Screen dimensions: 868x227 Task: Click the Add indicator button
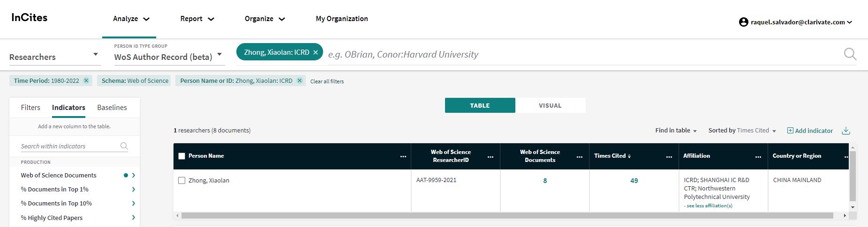(810, 131)
